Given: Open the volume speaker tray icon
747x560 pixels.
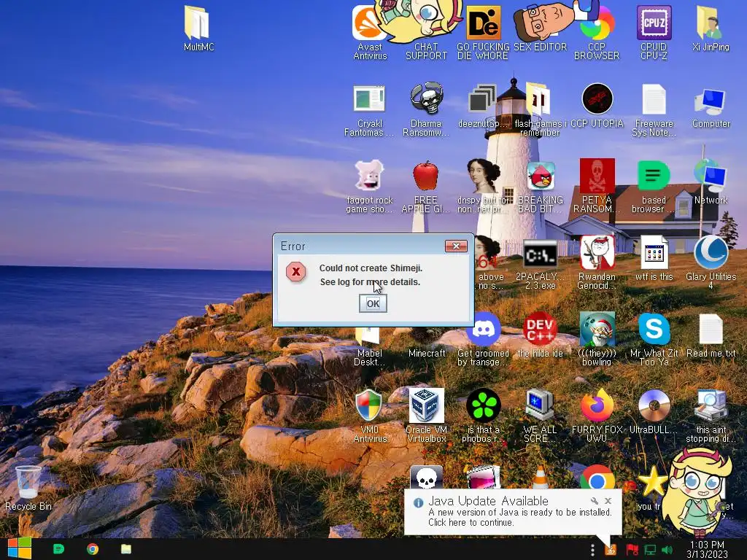Looking at the screenshot, I should coord(667,550).
